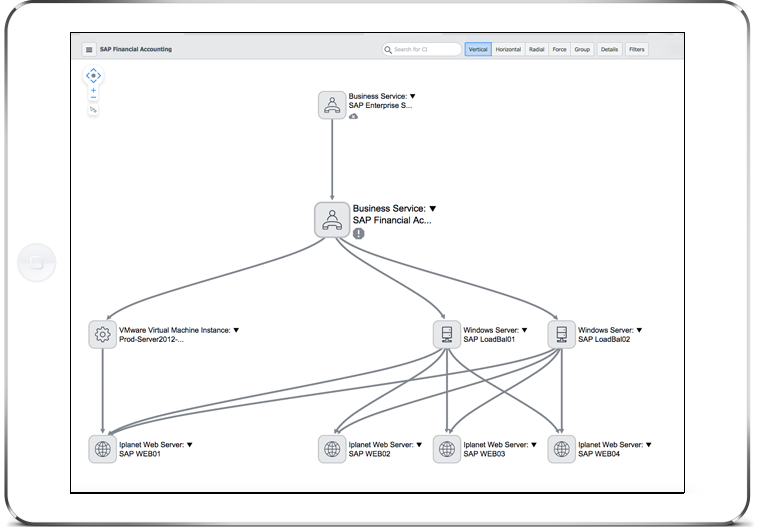This screenshot has height=527, width=760.
Task: Select the SAP WEB01 globe node icon
Action: click(102, 449)
